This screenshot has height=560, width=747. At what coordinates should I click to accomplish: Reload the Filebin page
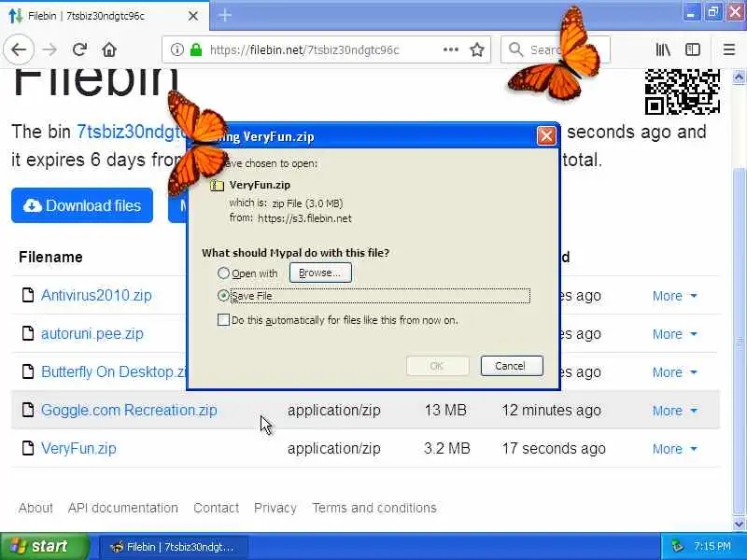(x=79, y=49)
